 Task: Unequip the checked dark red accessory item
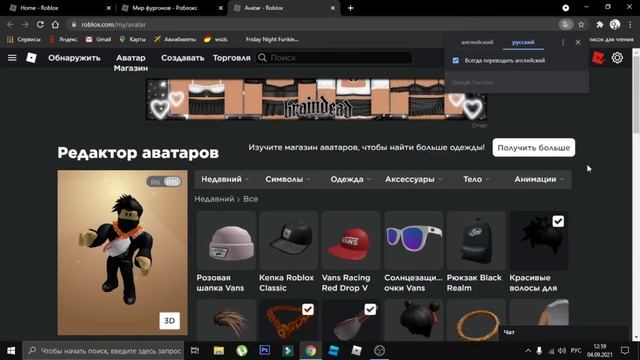(x=370, y=309)
